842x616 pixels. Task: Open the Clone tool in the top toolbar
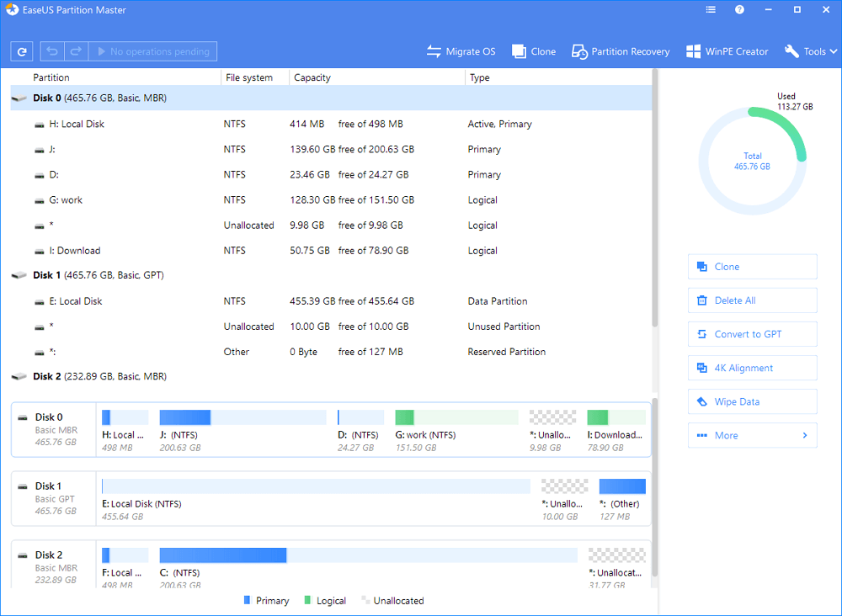click(x=534, y=51)
